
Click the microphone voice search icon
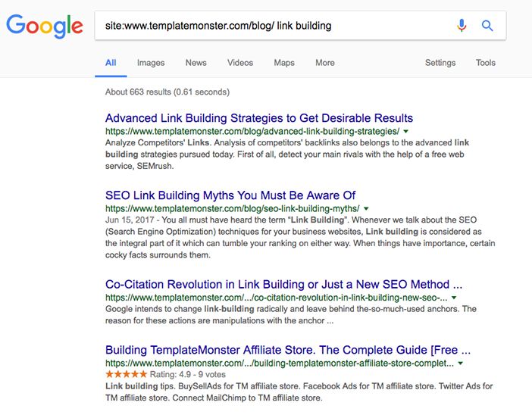pos(462,26)
